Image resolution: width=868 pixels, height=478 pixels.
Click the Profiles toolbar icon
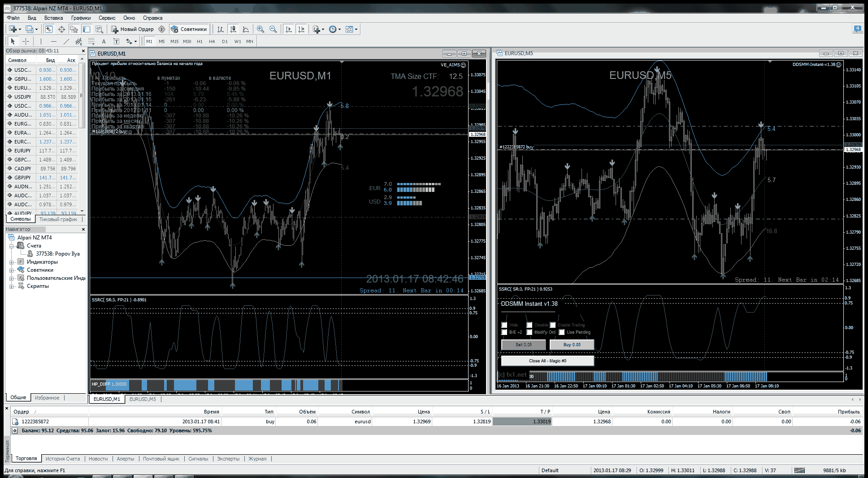(x=29, y=29)
